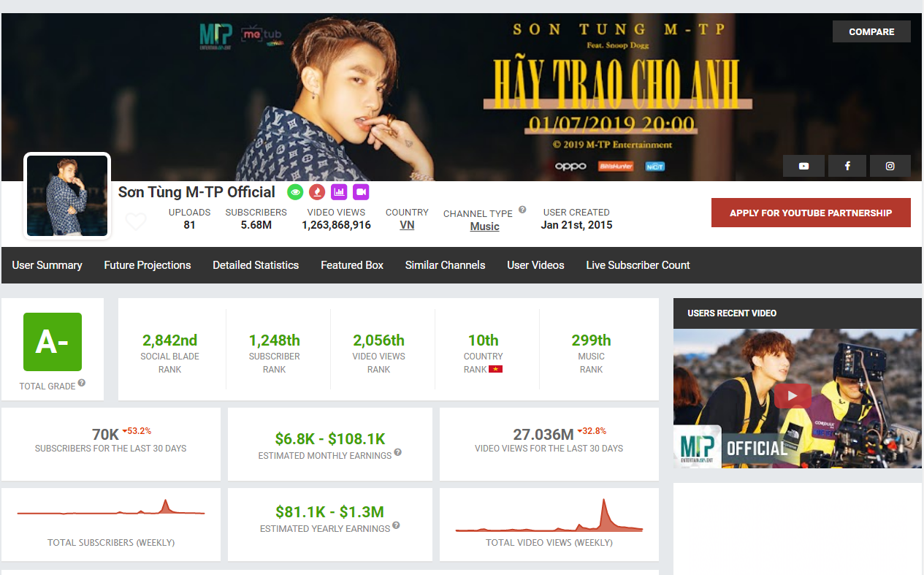Click the $6.8K - $108.1K monthly earnings
Screen dimensions: 924x575
coord(330,439)
